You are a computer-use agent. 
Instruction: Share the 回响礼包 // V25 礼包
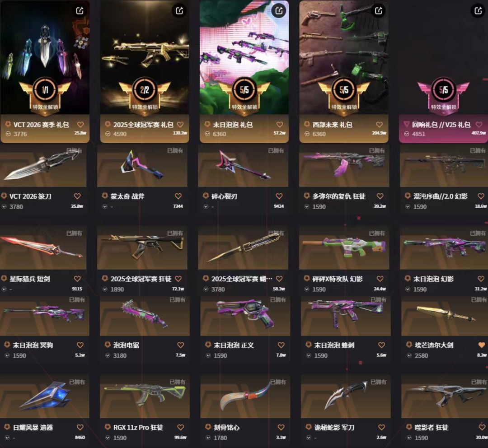(x=478, y=11)
